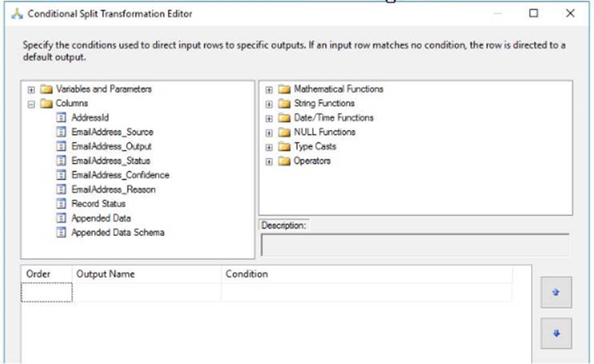Click the Record Status column icon
594x364 pixels.
coord(62,204)
